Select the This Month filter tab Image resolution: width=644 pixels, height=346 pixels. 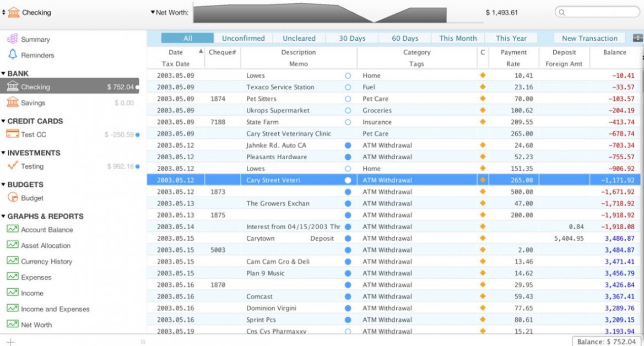click(x=458, y=39)
